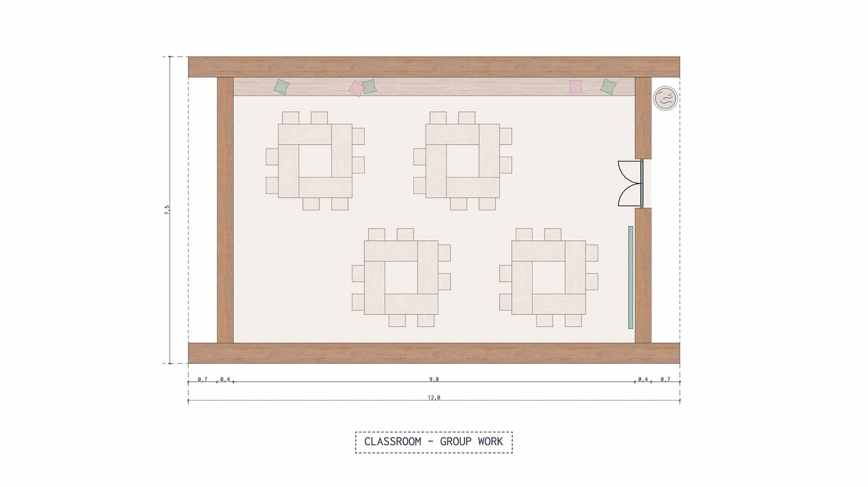
Task: Click the pink cushion near the bench's right end
Action: (x=576, y=86)
